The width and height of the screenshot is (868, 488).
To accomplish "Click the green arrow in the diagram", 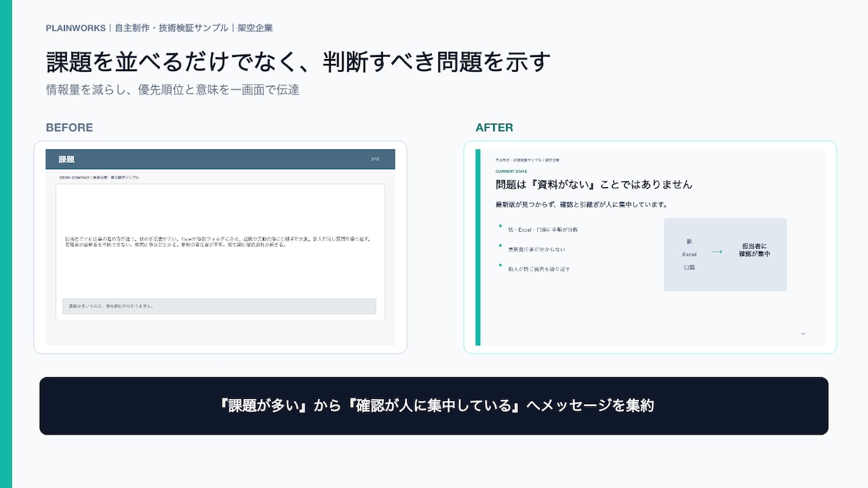I will pyautogui.click(x=717, y=252).
